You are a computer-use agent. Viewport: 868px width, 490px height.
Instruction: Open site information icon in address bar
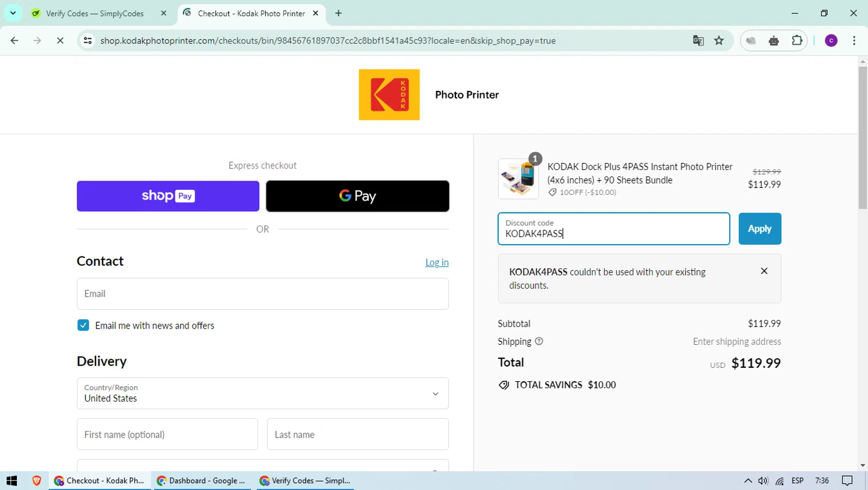pyautogui.click(x=88, y=40)
